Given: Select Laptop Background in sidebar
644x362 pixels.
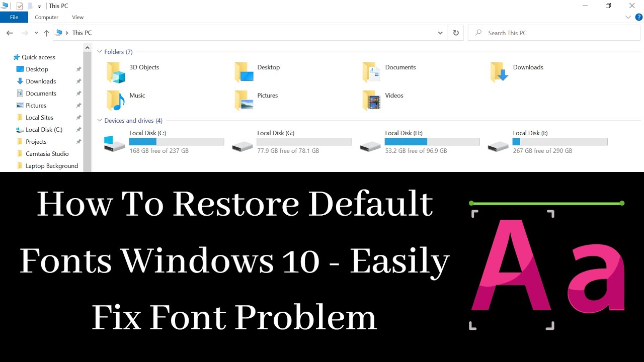Looking at the screenshot, I should (x=52, y=166).
